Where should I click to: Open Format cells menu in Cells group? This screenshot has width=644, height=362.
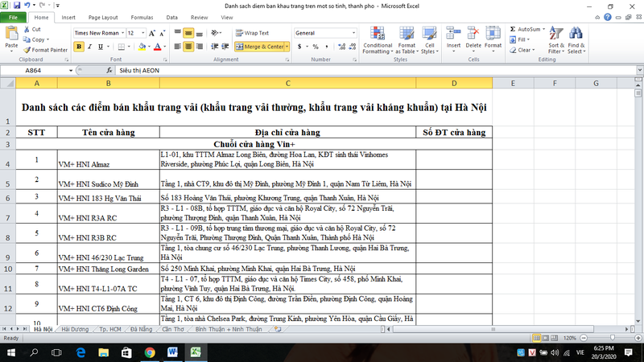(x=493, y=39)
